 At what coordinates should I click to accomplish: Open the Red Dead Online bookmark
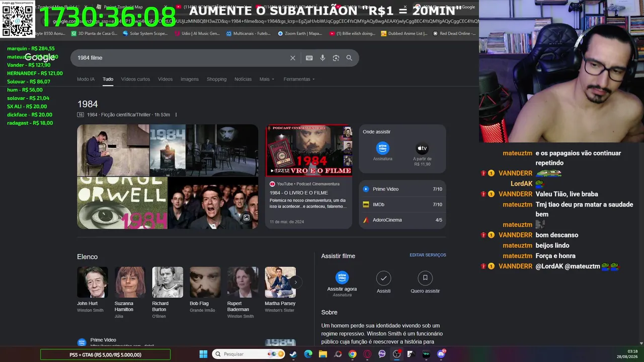point(455,34)
